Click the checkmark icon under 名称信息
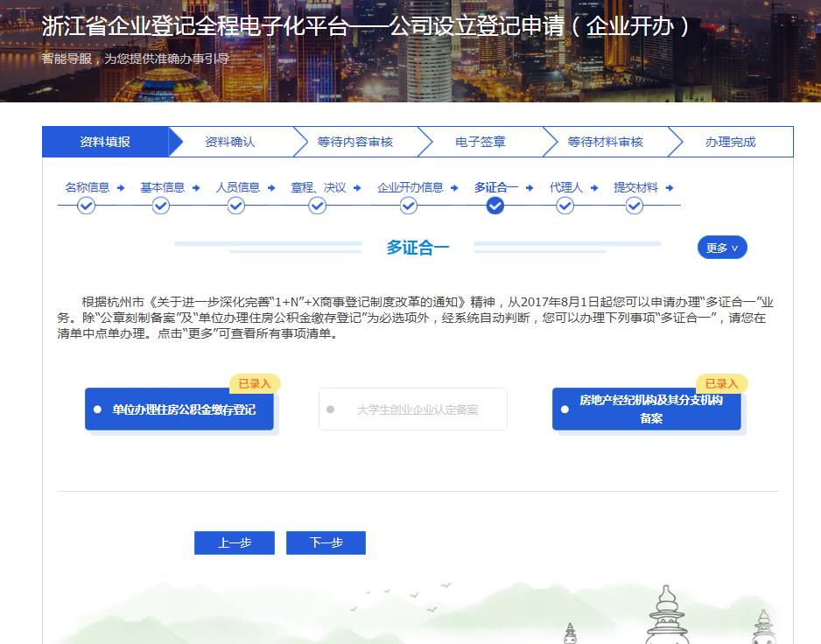Screen dimensions: 821x644 point(86,206)
